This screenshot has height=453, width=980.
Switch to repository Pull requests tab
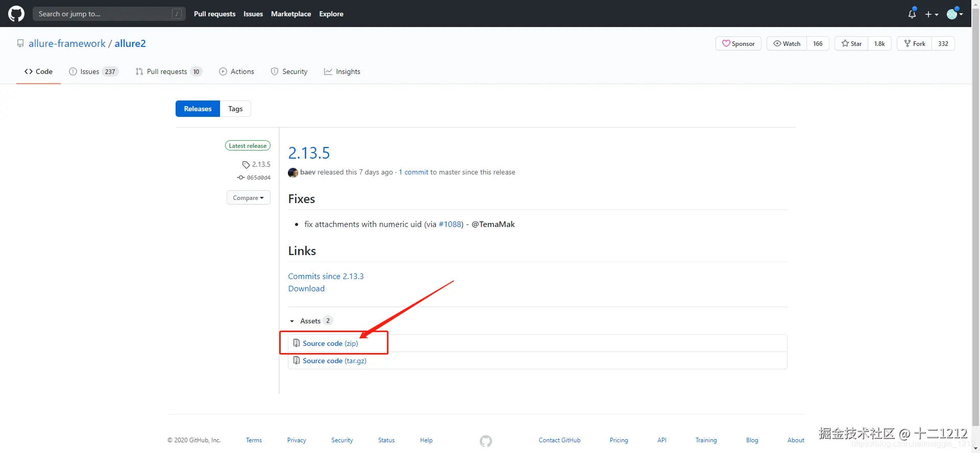pyautogui.click(x=169, y=71)
